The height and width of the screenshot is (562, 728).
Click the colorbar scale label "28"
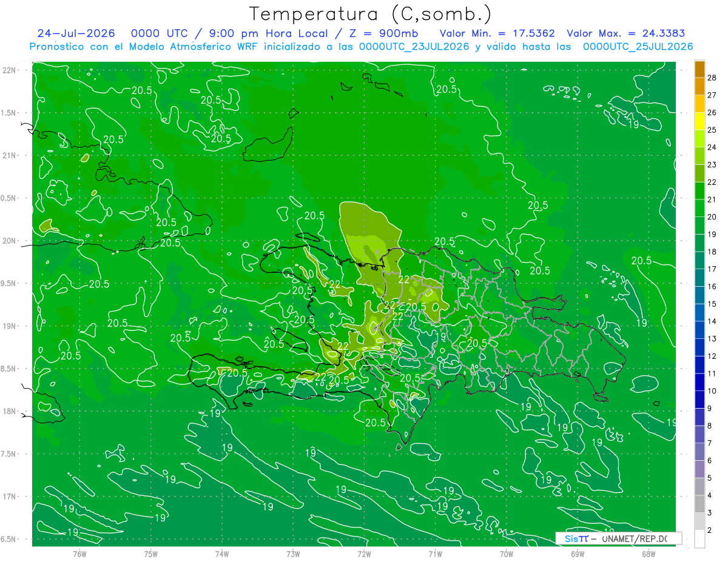pos(712,78)
